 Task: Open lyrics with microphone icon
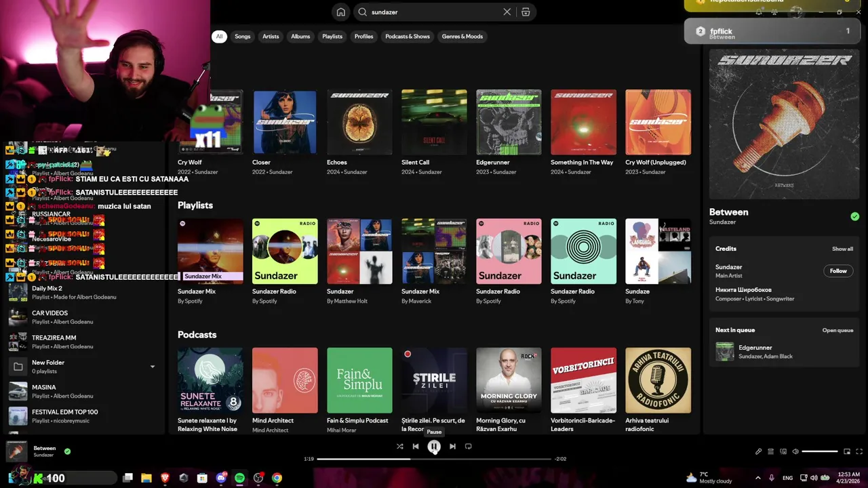[x=758, y=451]
